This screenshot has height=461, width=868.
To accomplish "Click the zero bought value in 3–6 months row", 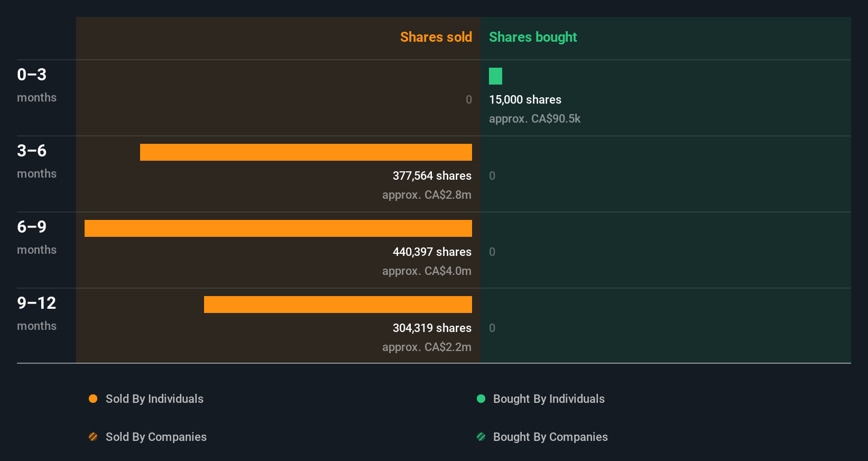I will [492, 176].
